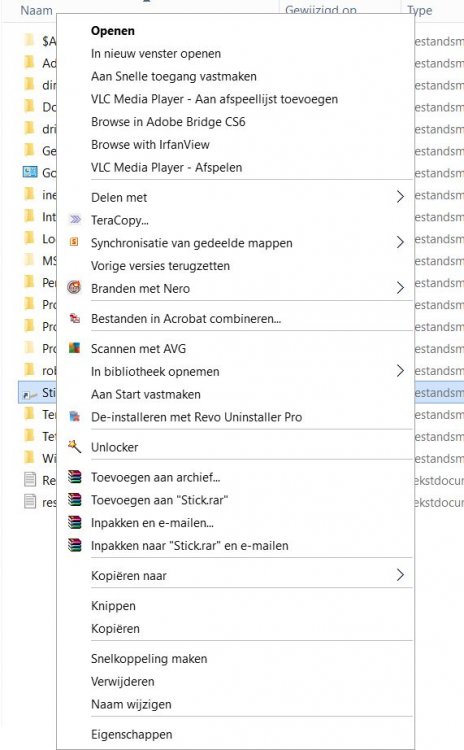Click the AVG scan icon
Screen dimensions: 464x750
tap(74, 348)
